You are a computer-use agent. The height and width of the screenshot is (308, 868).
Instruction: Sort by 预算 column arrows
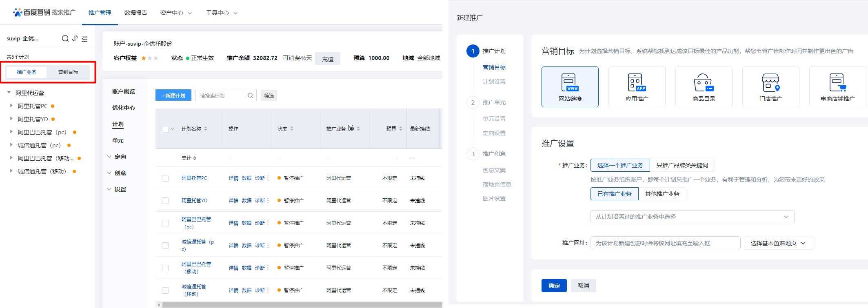[401, 129]
